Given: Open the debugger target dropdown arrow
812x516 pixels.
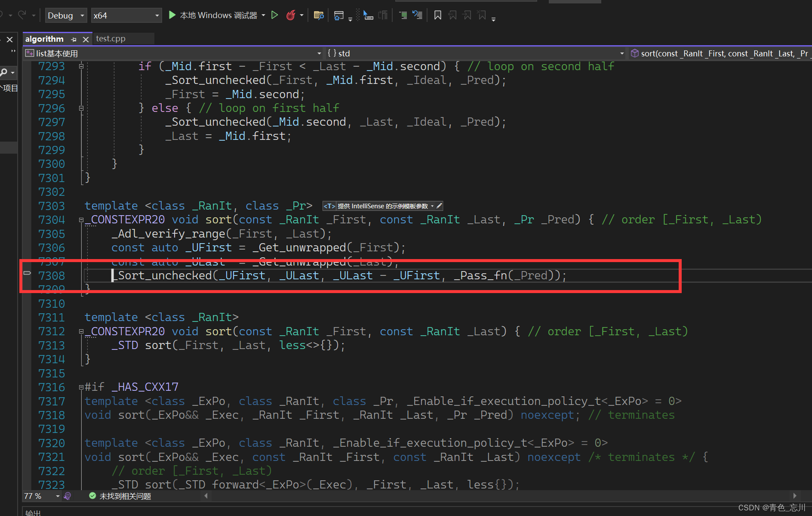Looking at the screenshot, I should 263,15.
